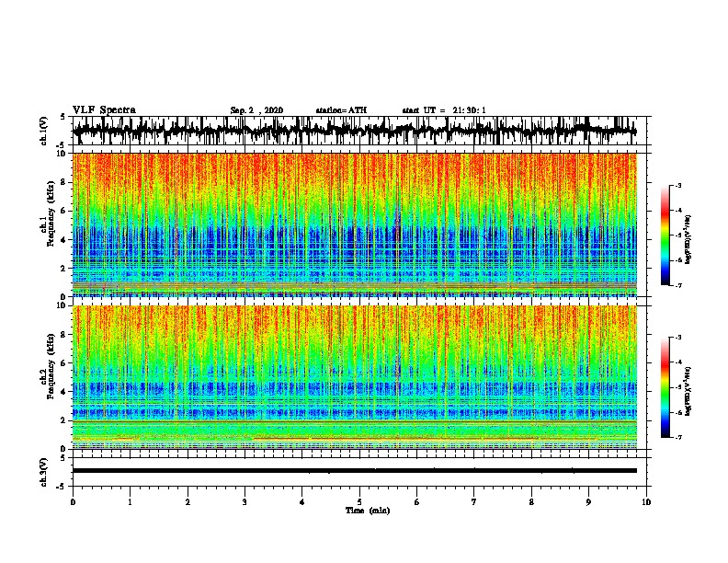Click the "Time (min)" axis label

368,511
